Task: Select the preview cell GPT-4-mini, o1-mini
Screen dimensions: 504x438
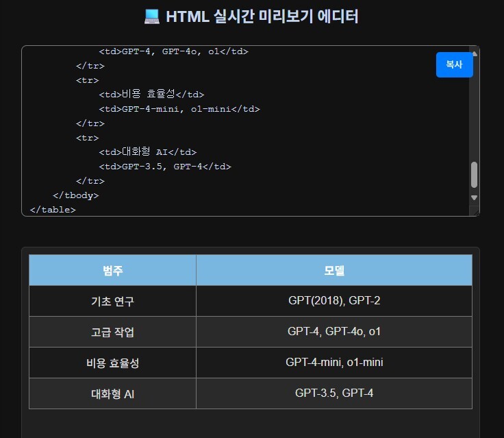Action: tap(334, 363)
